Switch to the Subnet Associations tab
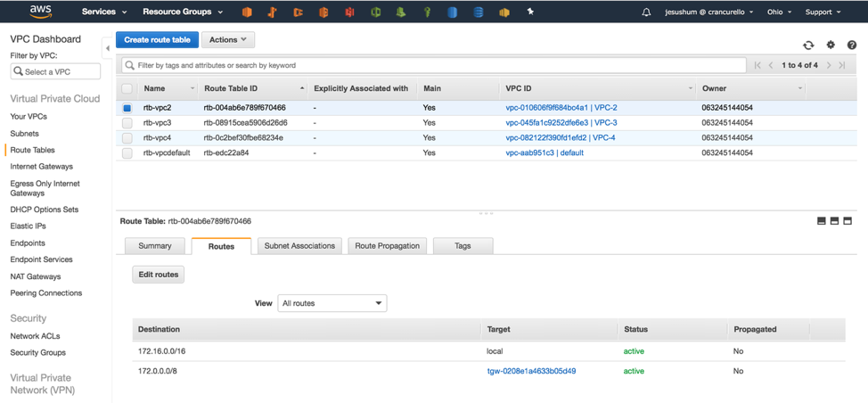This screenshot has height=403, width=868. (x=299, y=246)
